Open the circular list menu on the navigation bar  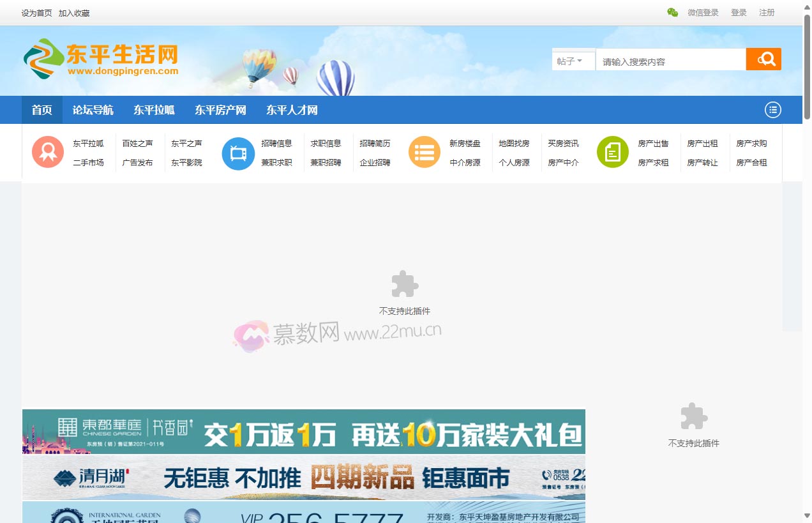coord(772,110)
